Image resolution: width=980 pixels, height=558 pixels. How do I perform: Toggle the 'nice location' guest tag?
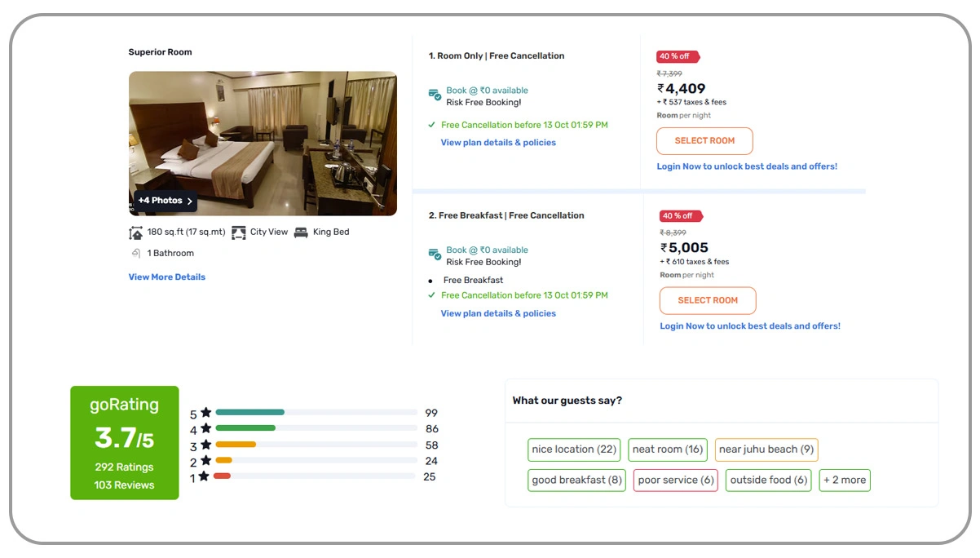[573, 449]
